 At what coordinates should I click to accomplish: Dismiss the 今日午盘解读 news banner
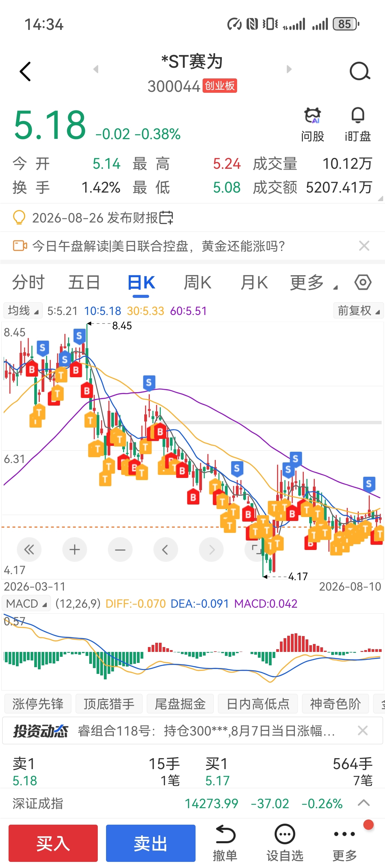click(364, 246)
